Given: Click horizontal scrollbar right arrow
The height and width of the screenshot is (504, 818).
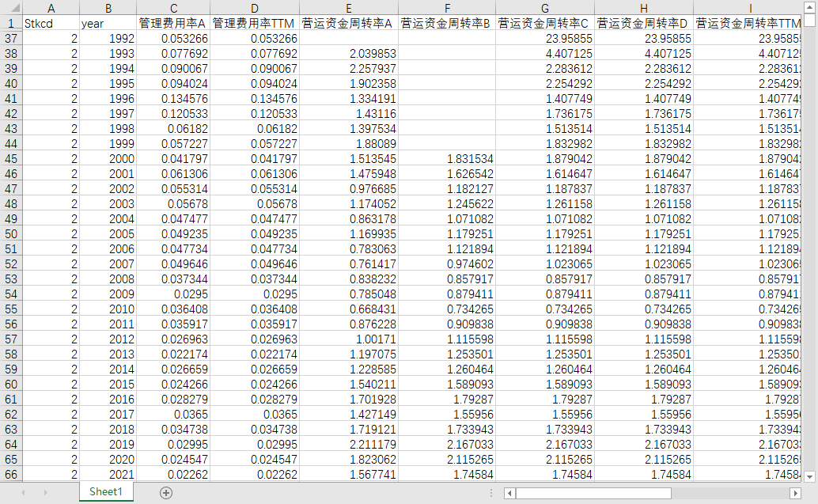Looking at the screenshot, I should [x=795, y=493].
